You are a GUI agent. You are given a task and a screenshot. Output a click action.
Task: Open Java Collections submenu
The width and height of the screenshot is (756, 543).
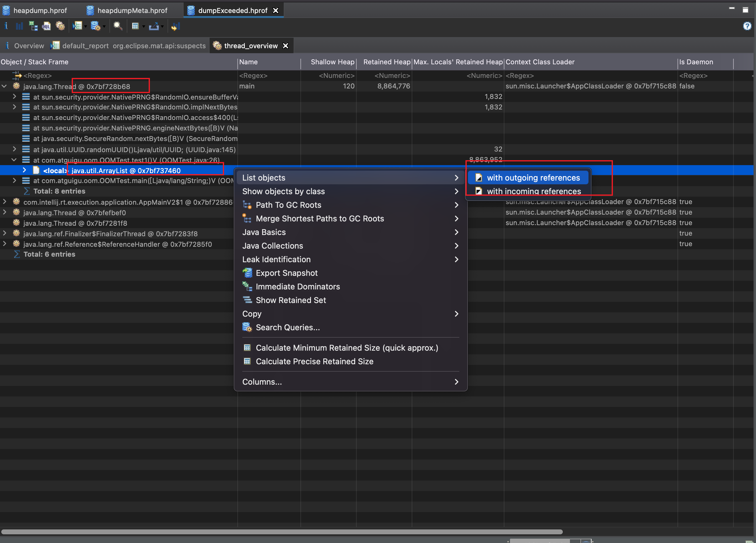(351, 246)
